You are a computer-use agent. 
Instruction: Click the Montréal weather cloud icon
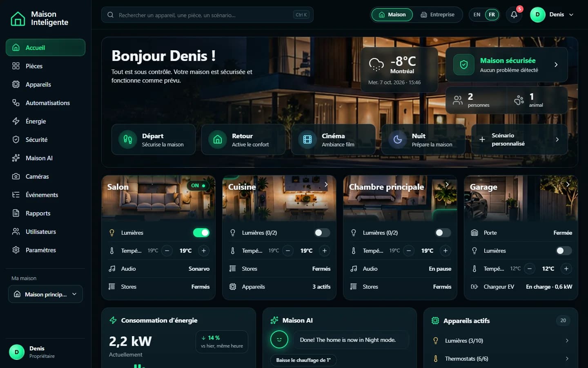(376, 64)
